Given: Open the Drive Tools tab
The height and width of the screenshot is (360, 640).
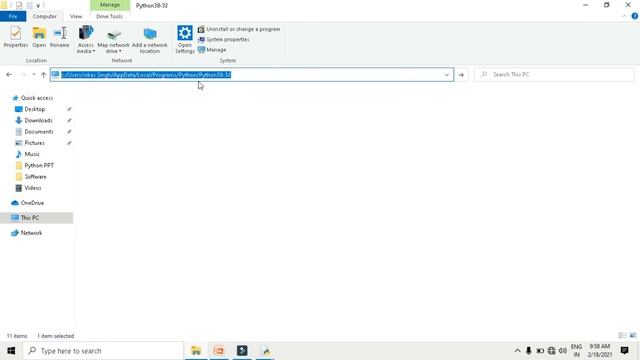Looking at the screenshot, I should (x=109, y=16).
